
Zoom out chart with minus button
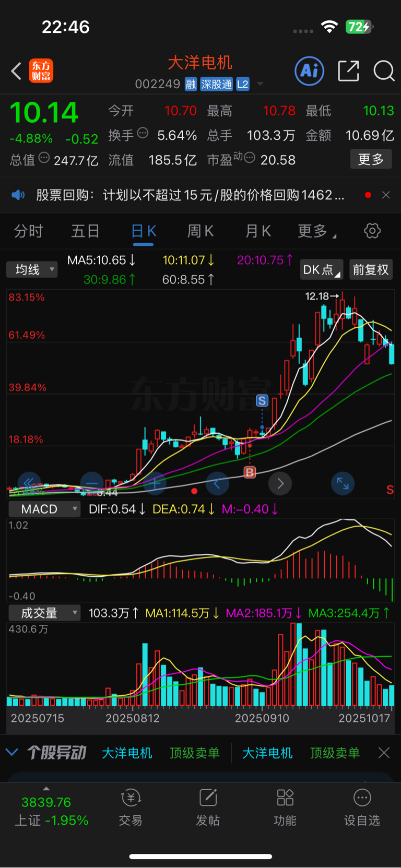click(x=92, y=483)
